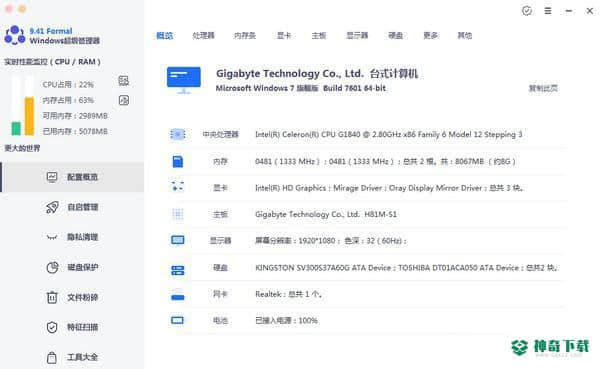The height and width of the screenshot is (369, 600).
Task: Click the bag icon for 工具大全
Action: click(x=52, y=357)
